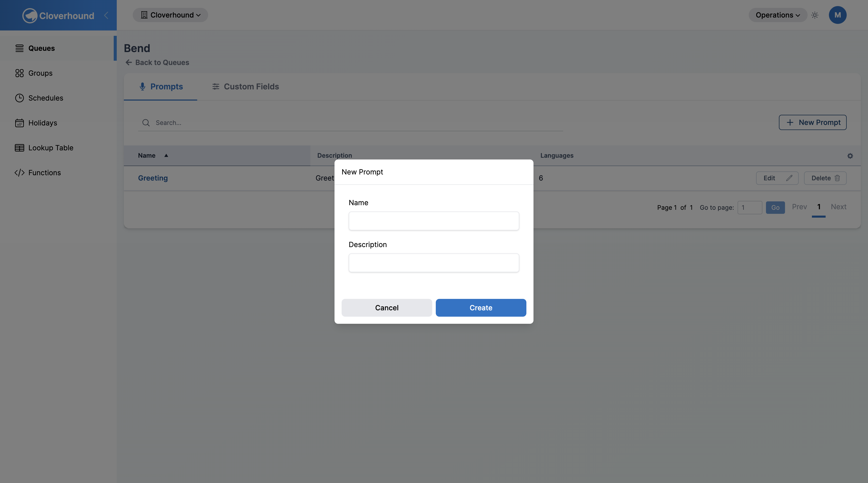Open table column settings gear
Image resolution: width=868 pixels, height=483 pixels.
point(850,156)
